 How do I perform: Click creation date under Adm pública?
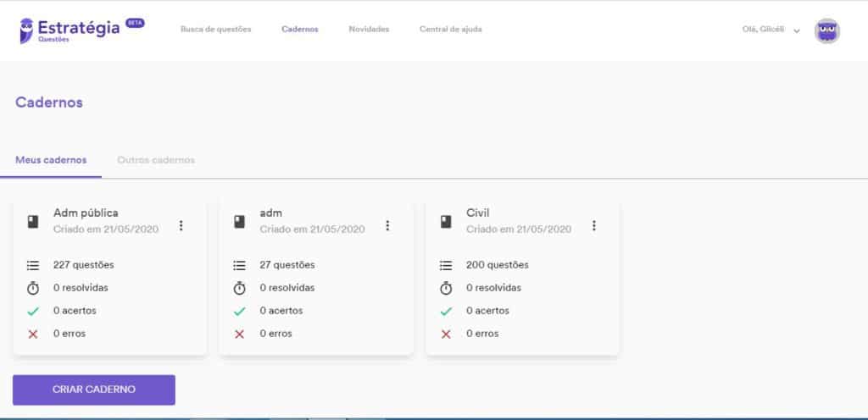106,229
